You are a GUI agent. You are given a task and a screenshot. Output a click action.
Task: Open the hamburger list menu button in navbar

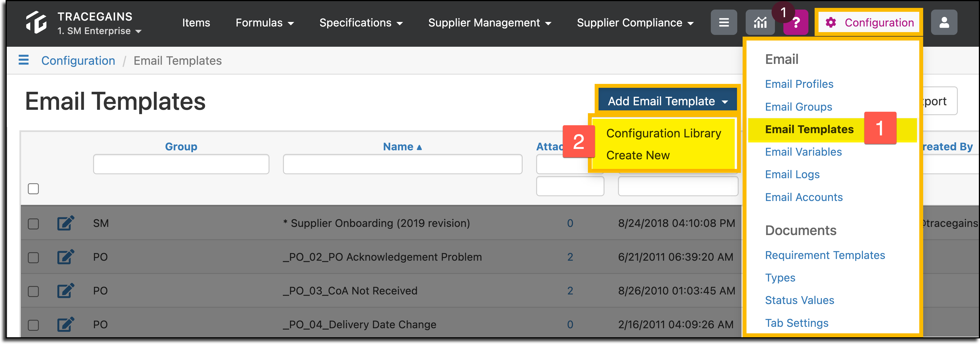point(723,23)
